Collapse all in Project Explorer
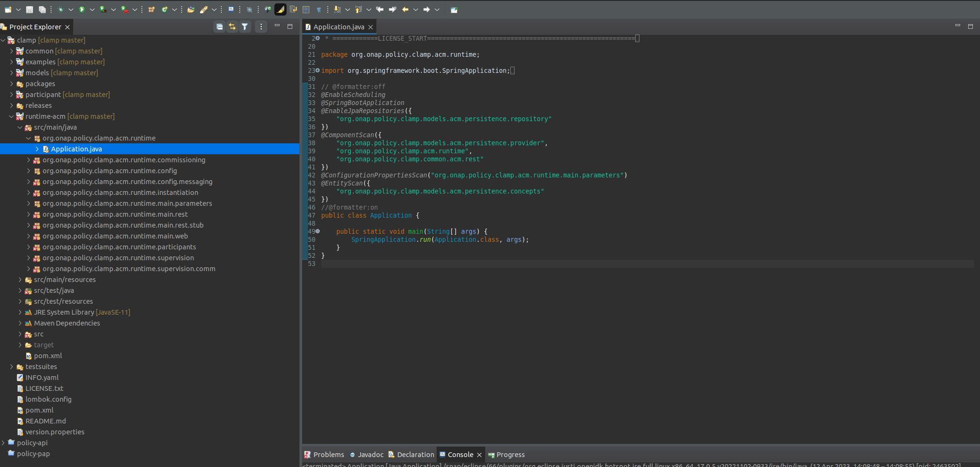The height and width of the screenshot is (467, 980). pos(219,26)
